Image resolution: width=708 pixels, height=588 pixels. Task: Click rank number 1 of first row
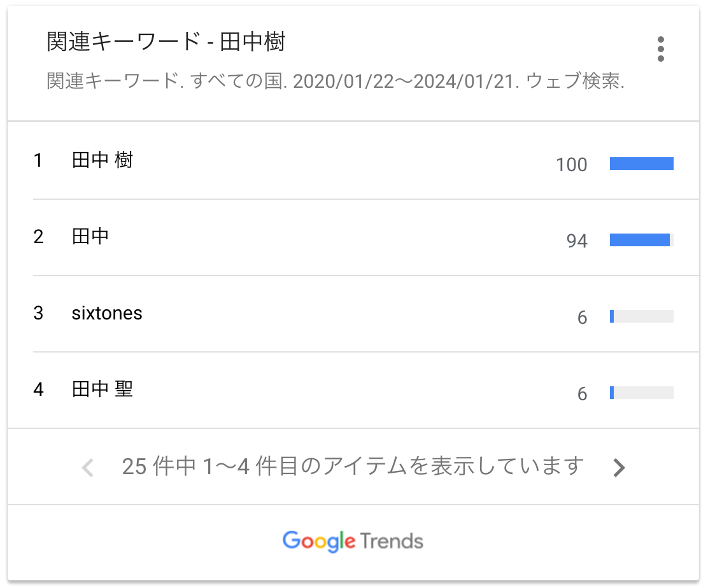click(x=38, y=160)
